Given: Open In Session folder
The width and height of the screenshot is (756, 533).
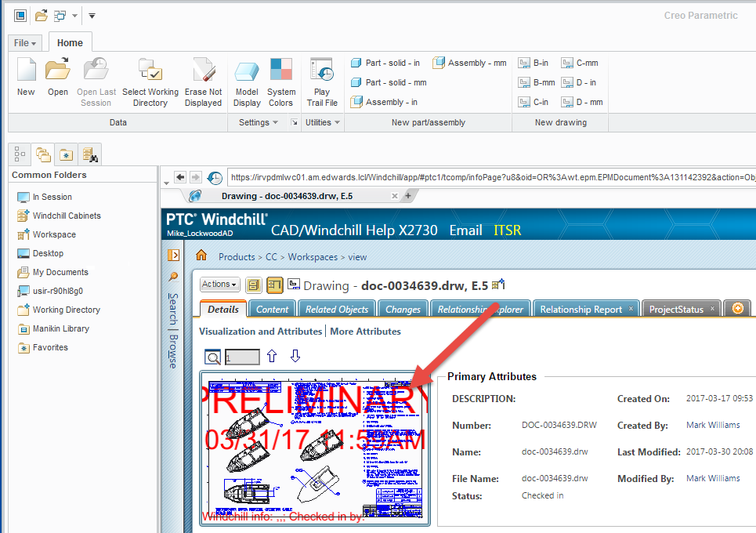Looking at the screenshot, I should point(45,197).
